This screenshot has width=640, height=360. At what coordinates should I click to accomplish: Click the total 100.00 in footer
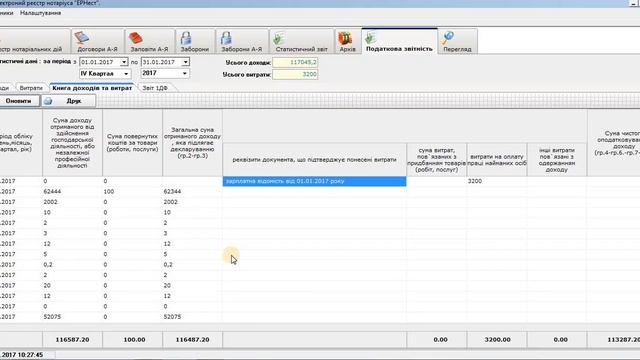pos(132,340)
